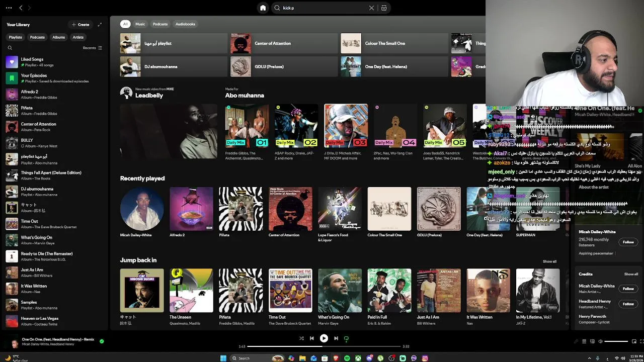Viewport: 644px width, 362px height.
Task: Click Show all next to Jump back in
Action: coord(549,261)
